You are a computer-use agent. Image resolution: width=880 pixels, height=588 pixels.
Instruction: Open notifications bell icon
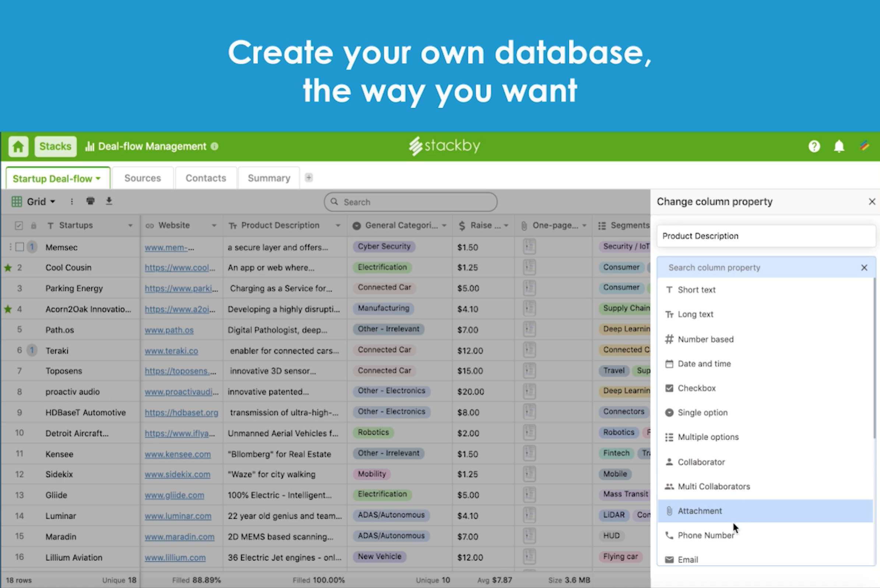[x=839, y=146]
